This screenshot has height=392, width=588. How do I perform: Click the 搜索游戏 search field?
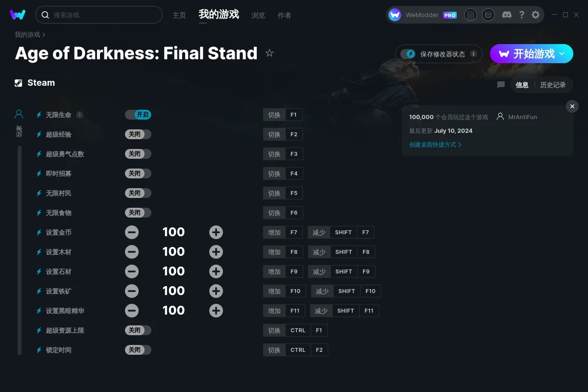click(x=99, y=15)
